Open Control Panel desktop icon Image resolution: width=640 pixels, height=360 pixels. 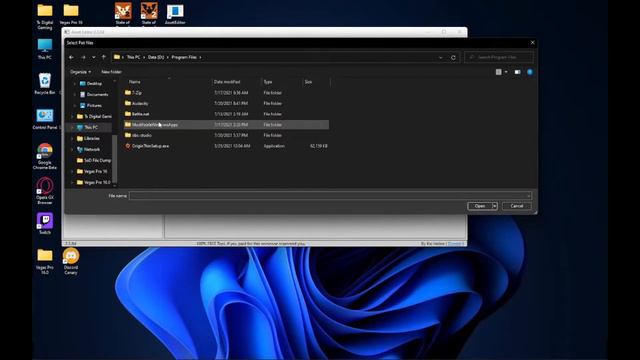click(x=45, y=119)
